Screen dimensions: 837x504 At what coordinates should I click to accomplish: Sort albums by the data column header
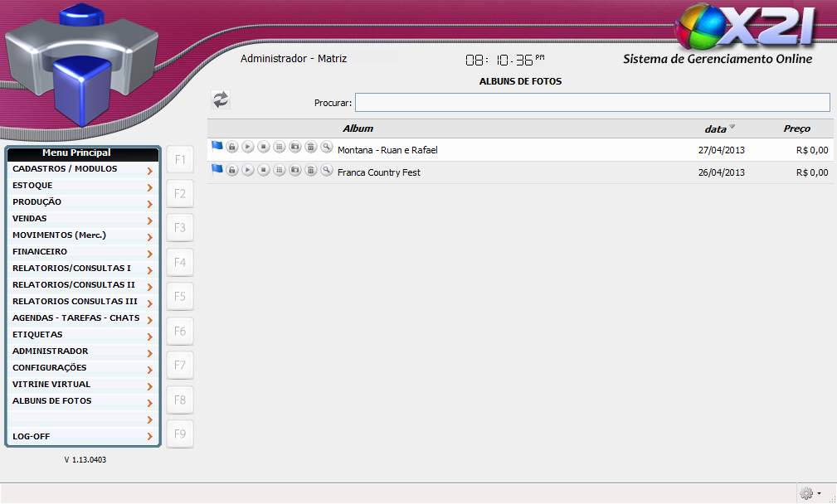[x=716, y=128]
